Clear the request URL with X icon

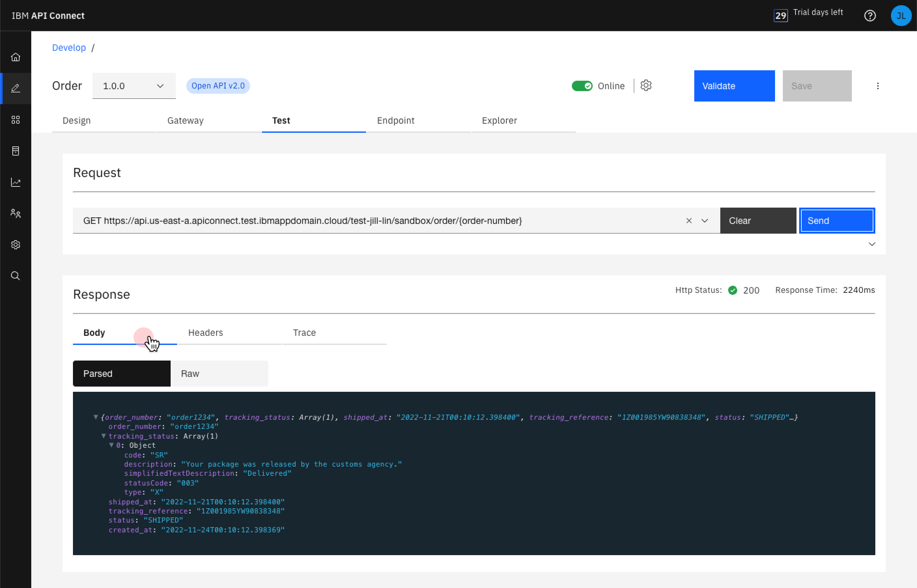point(688,221)
